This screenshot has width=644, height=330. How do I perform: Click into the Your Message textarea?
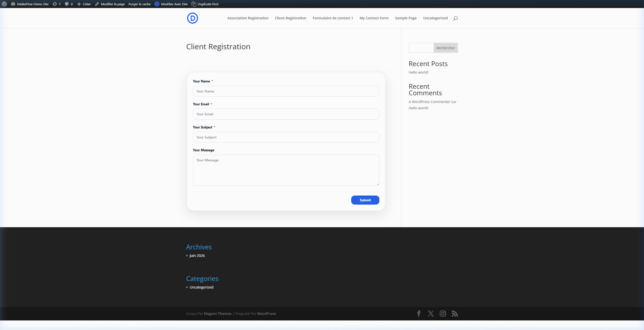point(286,170)
